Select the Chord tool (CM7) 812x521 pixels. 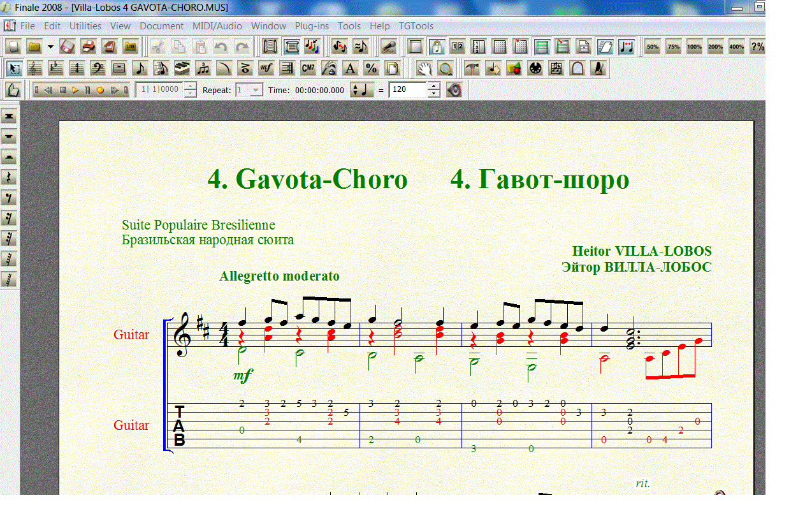308,68
